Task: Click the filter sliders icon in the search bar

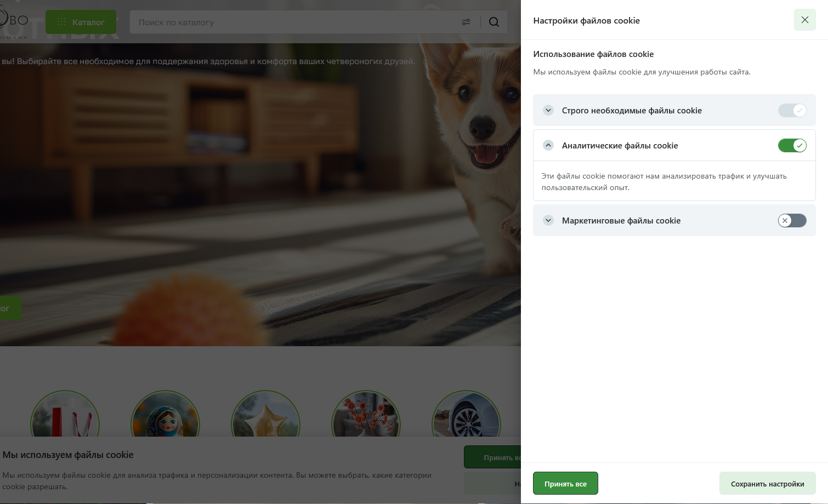Action: pyautogui.click(x=466, y=22)
